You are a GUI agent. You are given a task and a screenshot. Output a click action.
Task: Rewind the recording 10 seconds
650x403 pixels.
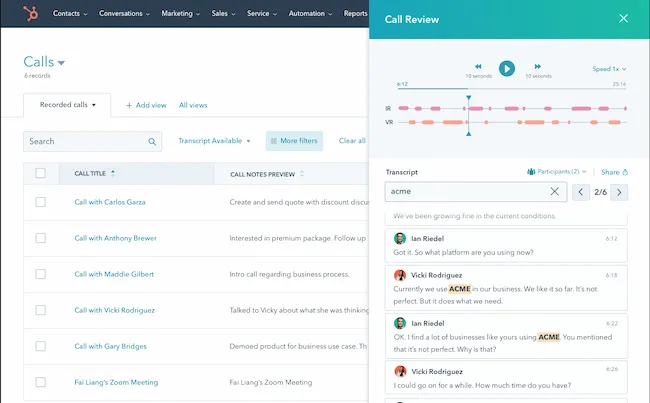(478, 66)
